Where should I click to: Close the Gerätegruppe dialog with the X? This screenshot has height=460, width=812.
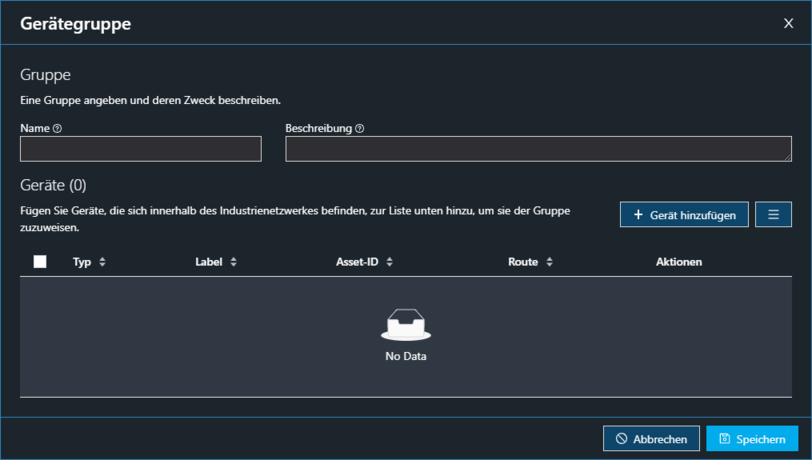[788, 23]
